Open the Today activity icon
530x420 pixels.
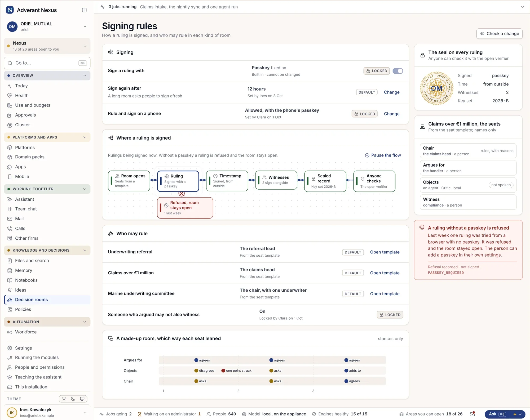tap(10, 86)
